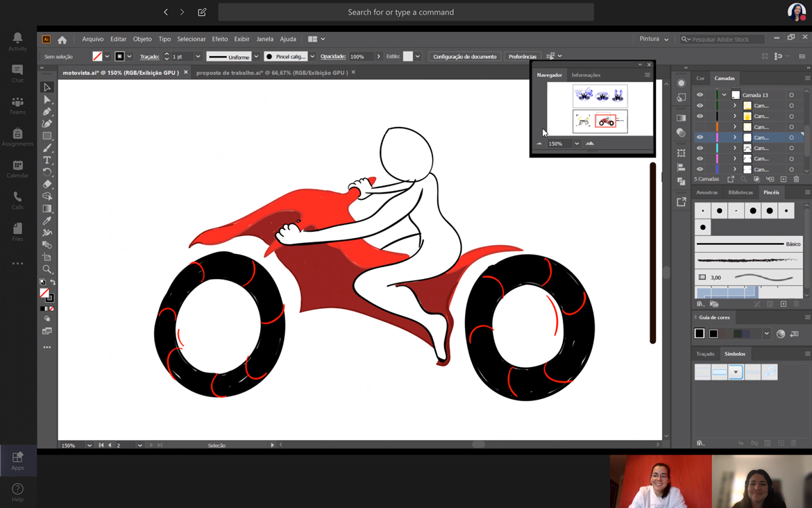Show the hidden orange-marked layer

click(700, 127)
